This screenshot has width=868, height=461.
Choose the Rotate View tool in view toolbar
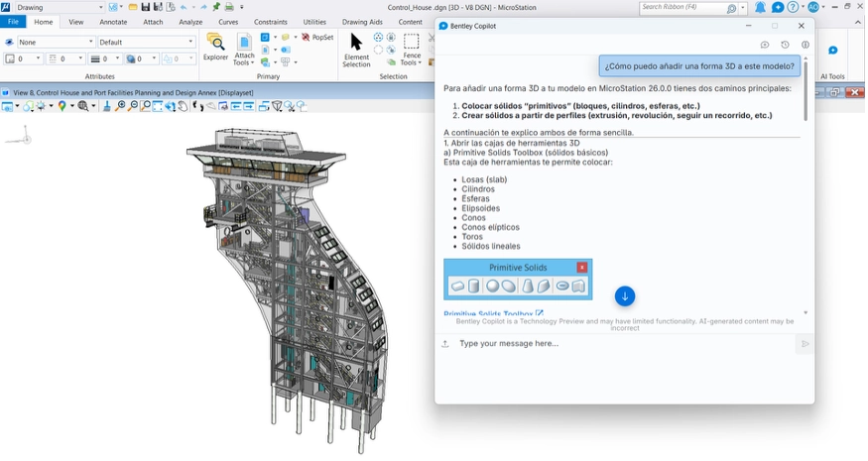(170, 106)
